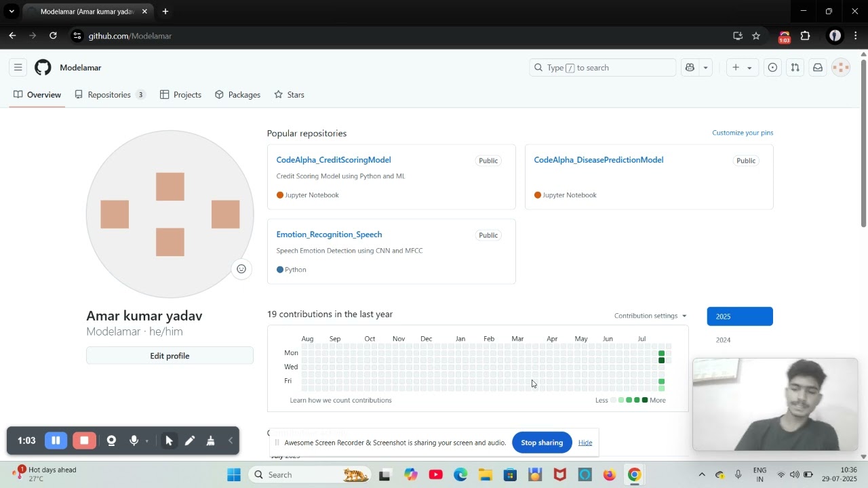Open the notifications inbox icon
This screenshot has height=488, width=868.
point(818,67)
